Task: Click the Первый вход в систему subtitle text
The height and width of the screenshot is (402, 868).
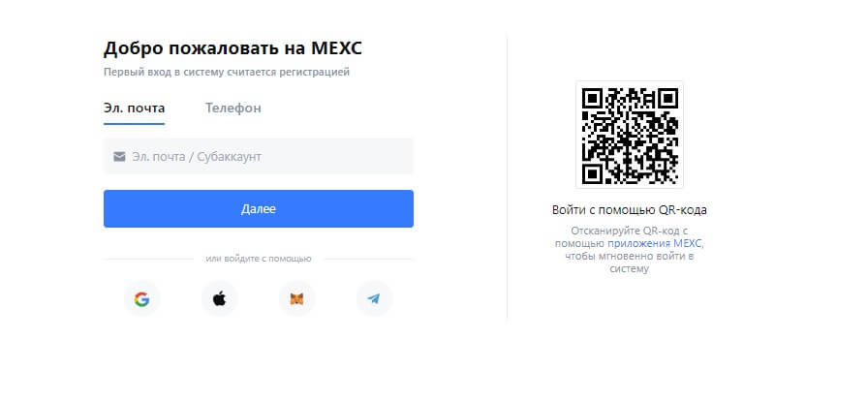Action: coord(227,72)
